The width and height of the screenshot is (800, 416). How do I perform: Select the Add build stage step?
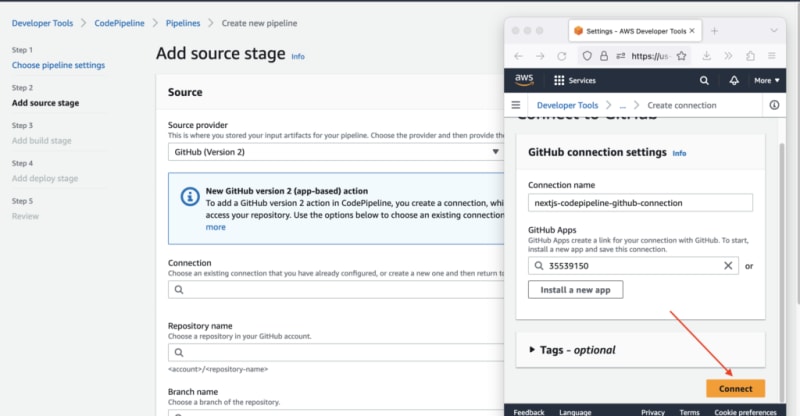click(x=41, y=140)
